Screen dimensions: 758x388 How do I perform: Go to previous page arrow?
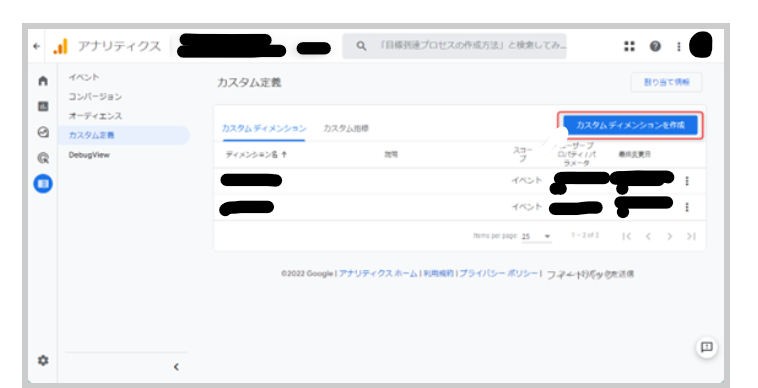pos(648,236)
